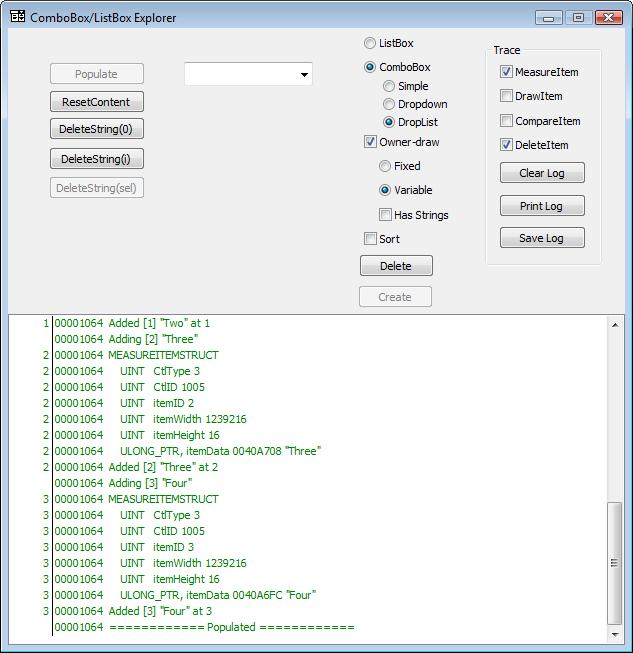Click the Save Log button
Image resolution: width=633 pixels, height=653 pixels.
coord(542,238)
